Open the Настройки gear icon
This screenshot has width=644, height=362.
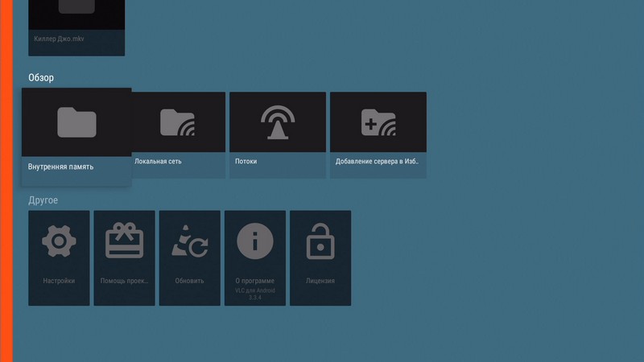[59, 241]
